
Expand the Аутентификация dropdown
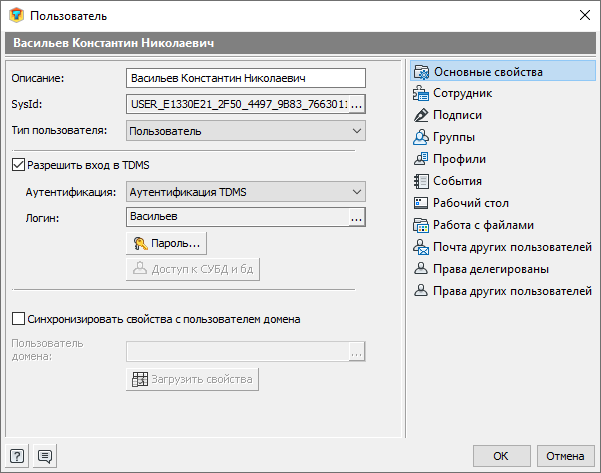click(246, 192)
